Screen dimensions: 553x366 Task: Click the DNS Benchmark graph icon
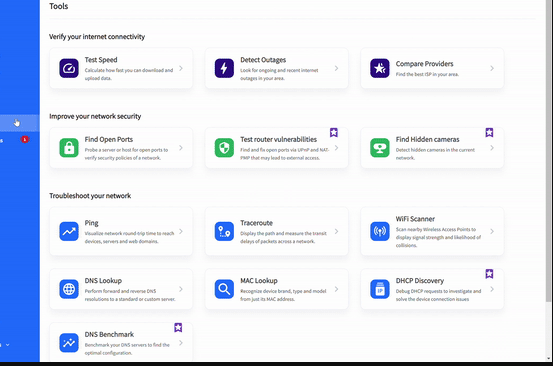click(69, 343)
